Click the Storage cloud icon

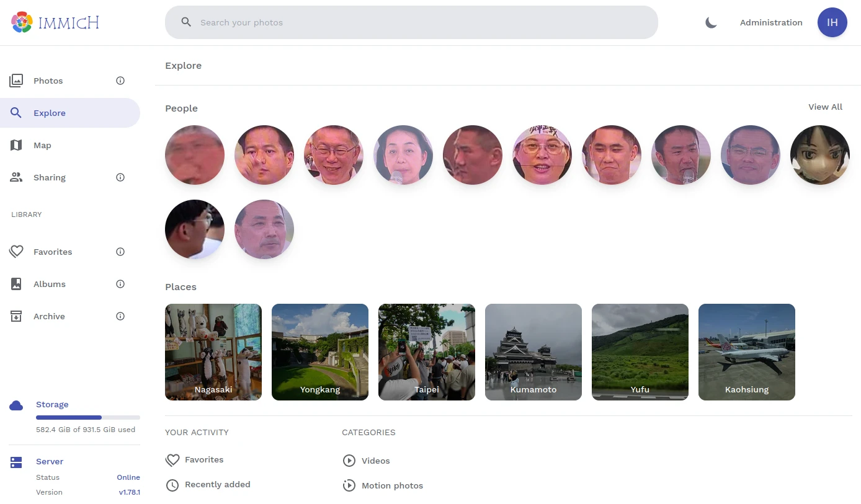[x=16, y=405]
